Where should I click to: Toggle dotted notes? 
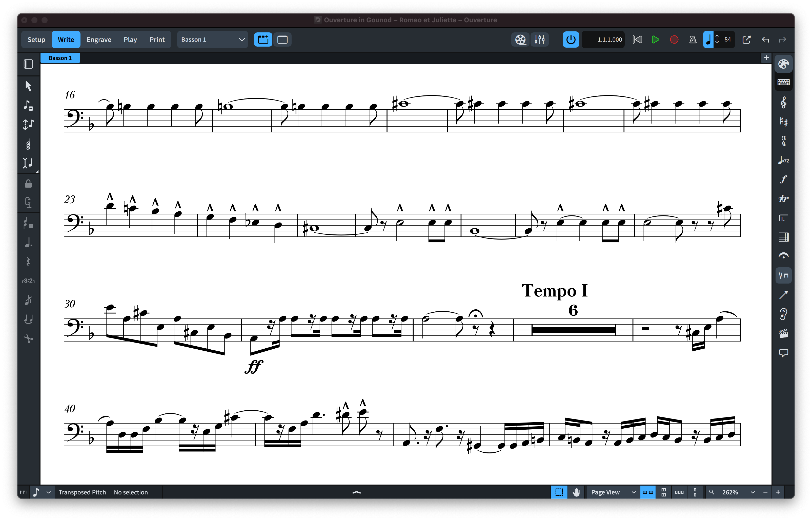pyautogui.click(x=28, y=243)
